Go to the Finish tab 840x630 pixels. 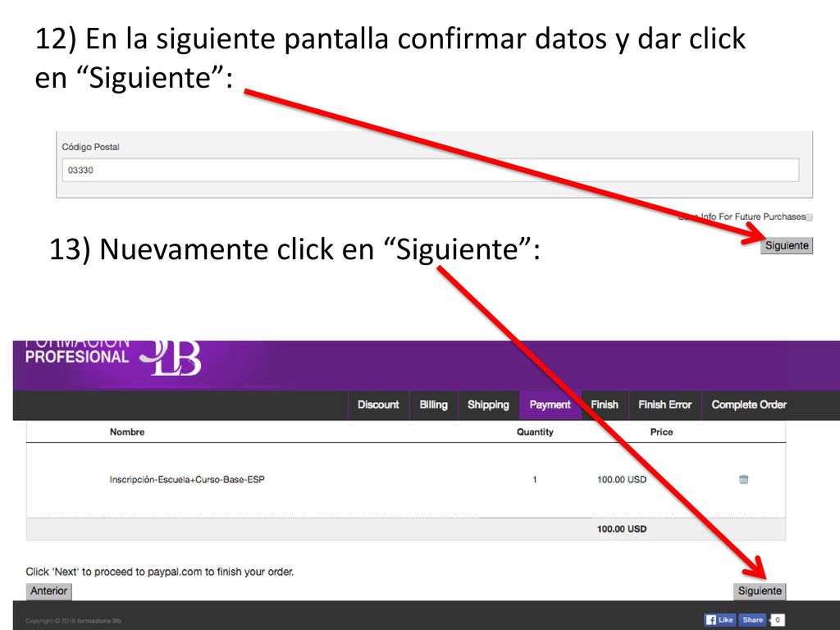click(x=605, y=405)
